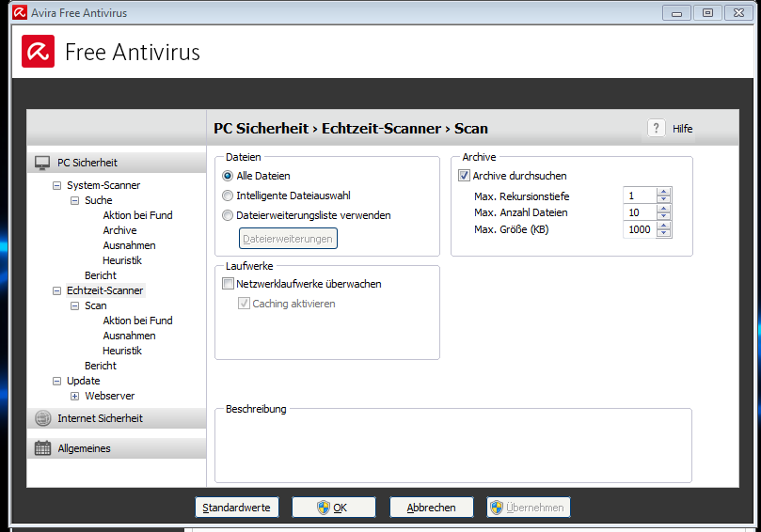This screenshot has height=532, width=761.
Task: Click the PC Sicherheit monitor icon
Action: [42, 163]
